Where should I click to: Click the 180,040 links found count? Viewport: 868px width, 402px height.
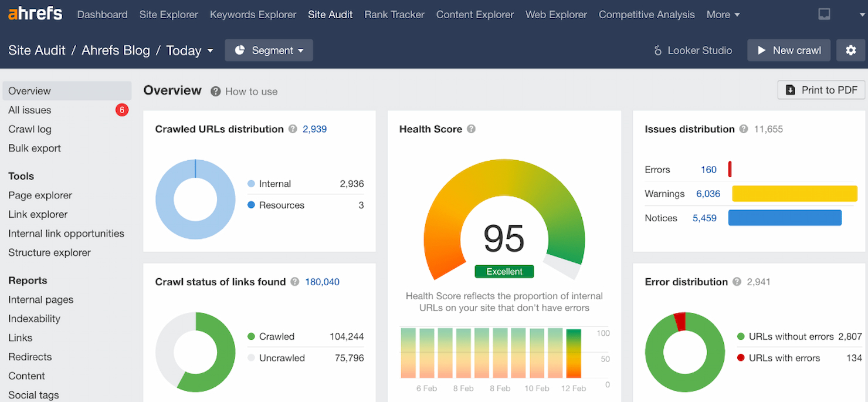point(322,282)
